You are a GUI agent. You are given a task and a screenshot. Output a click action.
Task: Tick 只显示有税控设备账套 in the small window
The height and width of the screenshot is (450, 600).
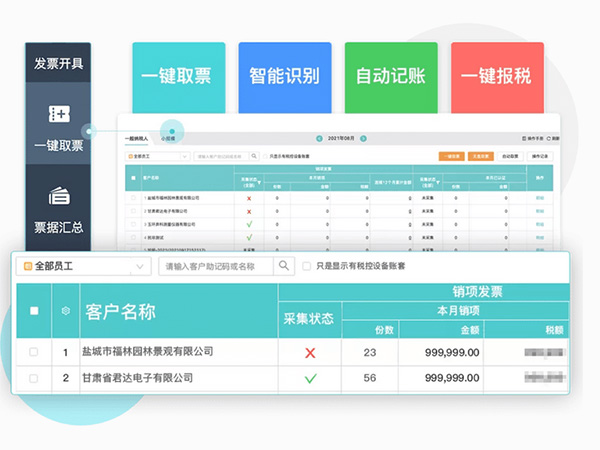click(265, 157)
